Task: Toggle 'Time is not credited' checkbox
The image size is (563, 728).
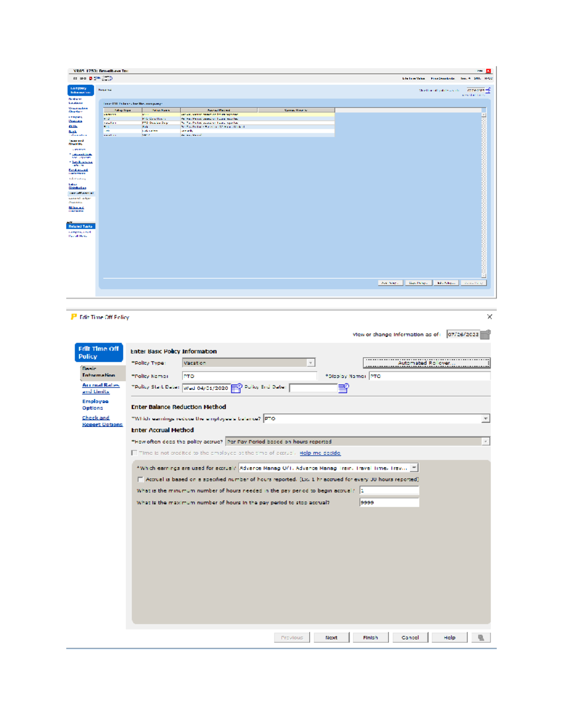Action: point(135,453)
